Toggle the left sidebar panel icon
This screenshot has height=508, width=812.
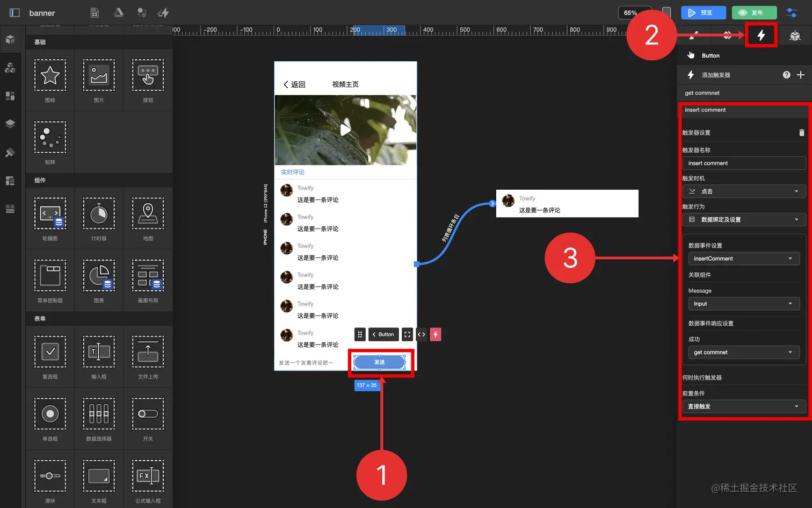tap(15, 13)
